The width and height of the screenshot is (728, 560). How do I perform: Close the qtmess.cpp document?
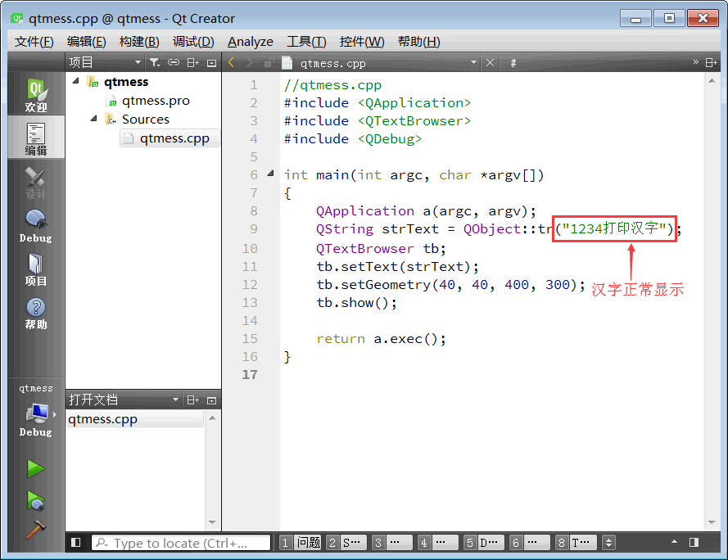coord(490,63)
